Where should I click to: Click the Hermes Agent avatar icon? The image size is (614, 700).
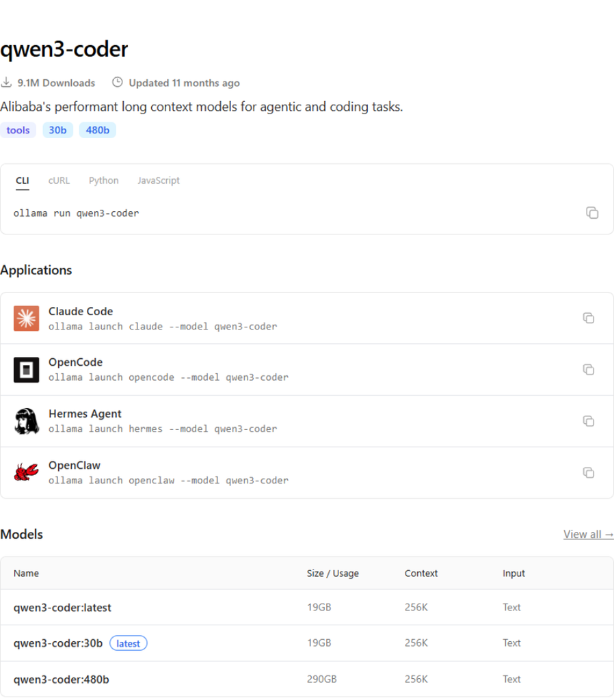click(x=27, y=421)
